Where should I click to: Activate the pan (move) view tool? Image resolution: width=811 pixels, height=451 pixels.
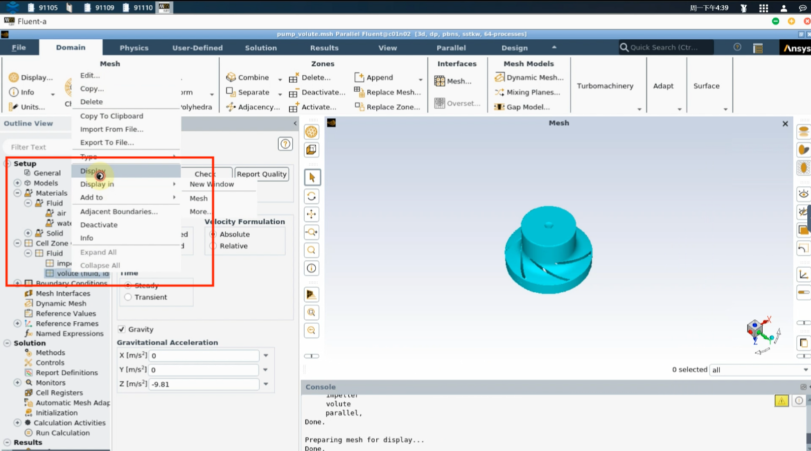click(x=311, y=214)
